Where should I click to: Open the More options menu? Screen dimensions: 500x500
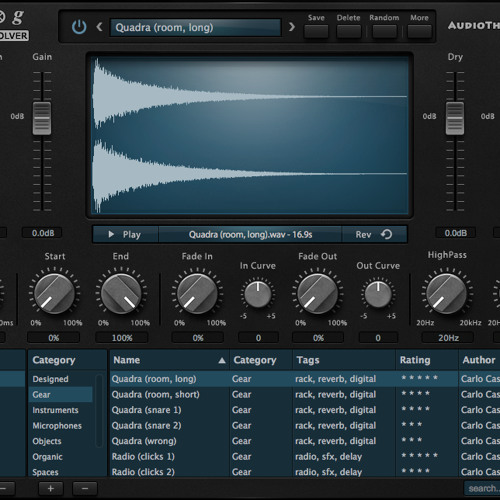click(x=419, y=32)
